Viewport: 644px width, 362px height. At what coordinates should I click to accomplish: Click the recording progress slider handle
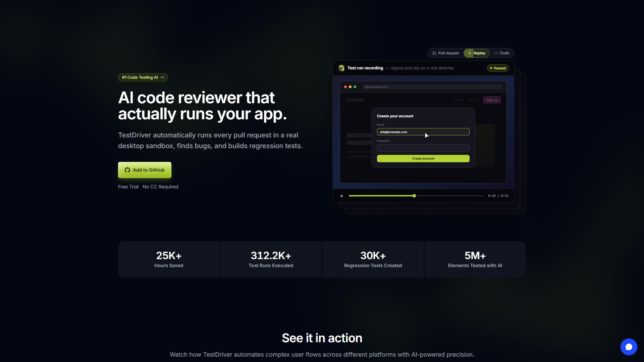pos(414,196)
